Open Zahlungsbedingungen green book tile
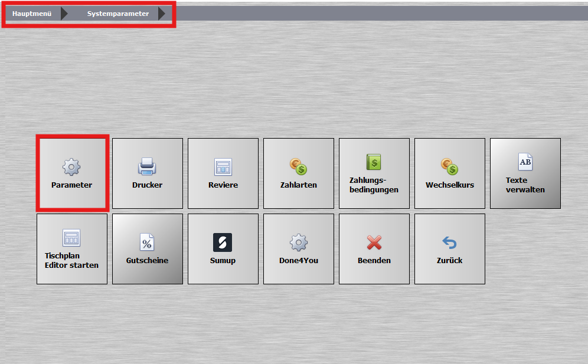 (374, 173)
